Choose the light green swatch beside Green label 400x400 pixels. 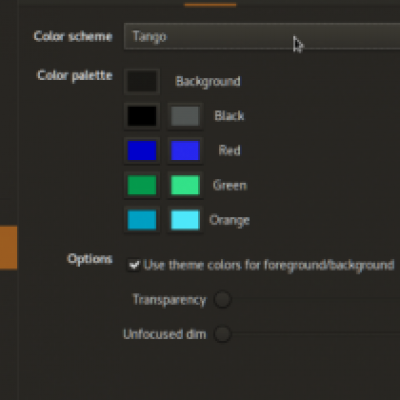click(185, 185)
